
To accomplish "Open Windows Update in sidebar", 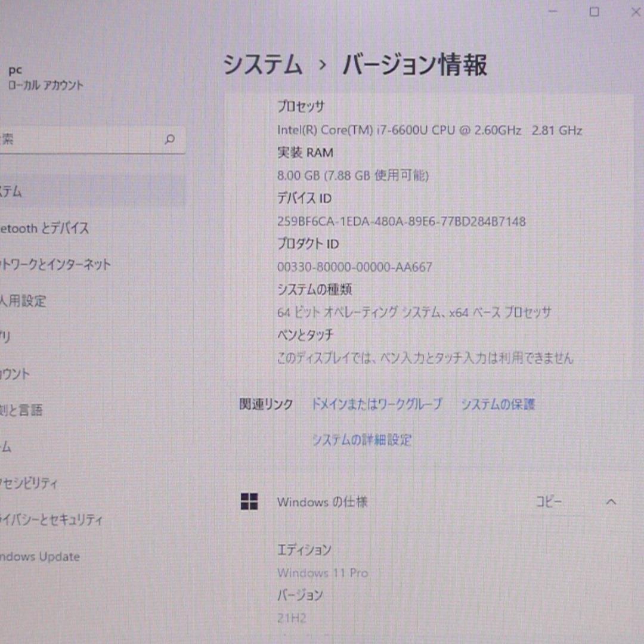I will 40,556.
